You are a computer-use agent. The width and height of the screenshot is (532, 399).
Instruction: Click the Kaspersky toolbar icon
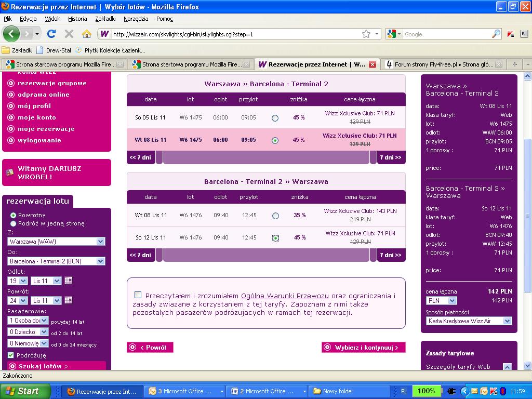[x=511, y=34]
